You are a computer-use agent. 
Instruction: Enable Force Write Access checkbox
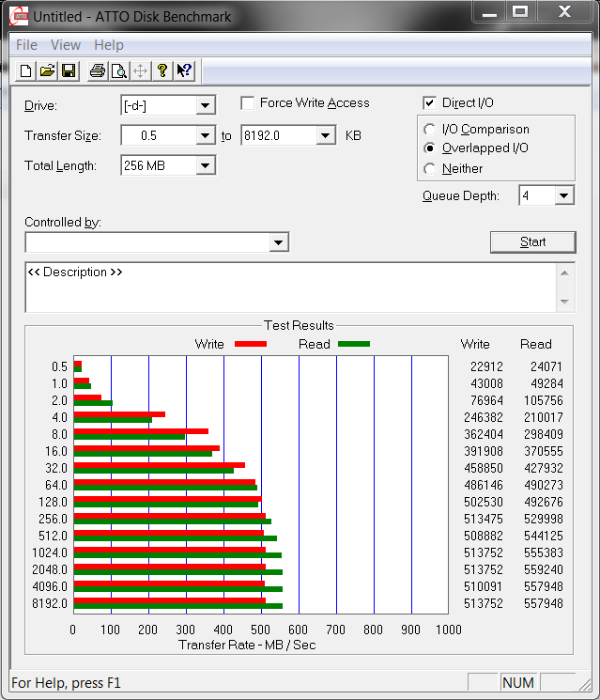248,103
